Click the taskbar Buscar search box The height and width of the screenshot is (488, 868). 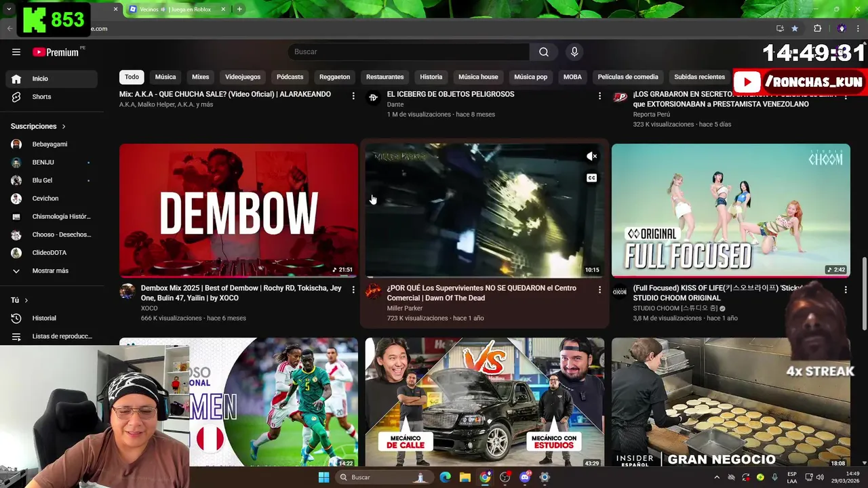click(384, 477)
